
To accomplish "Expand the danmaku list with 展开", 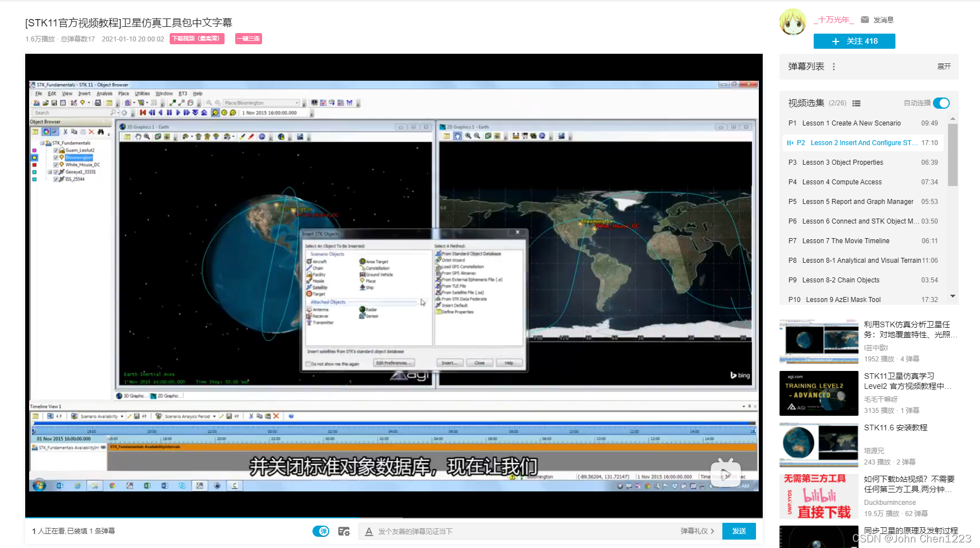I will 944,67.
